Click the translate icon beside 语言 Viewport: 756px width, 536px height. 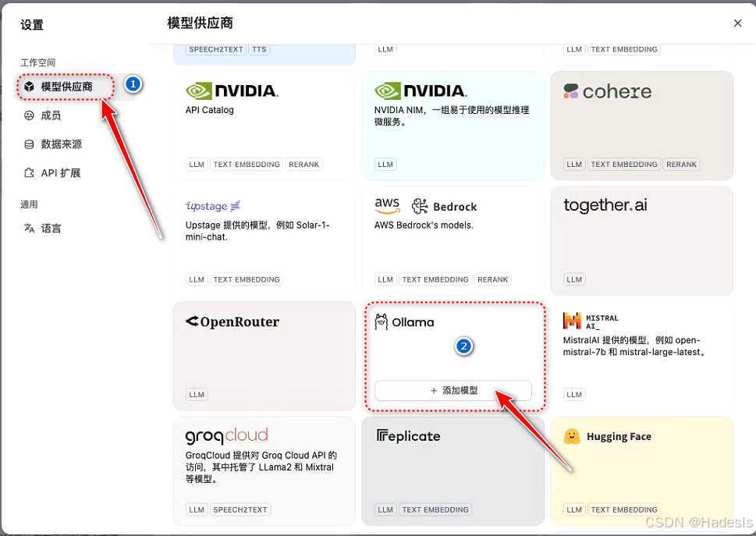(x=30, y=228)
